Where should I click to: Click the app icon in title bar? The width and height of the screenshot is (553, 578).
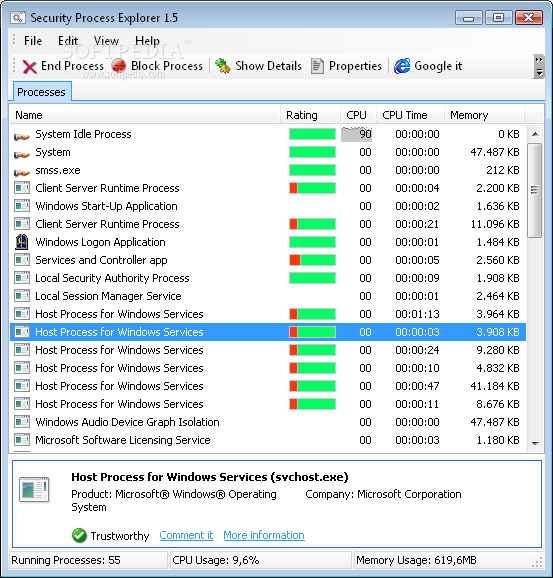(18, 18)
